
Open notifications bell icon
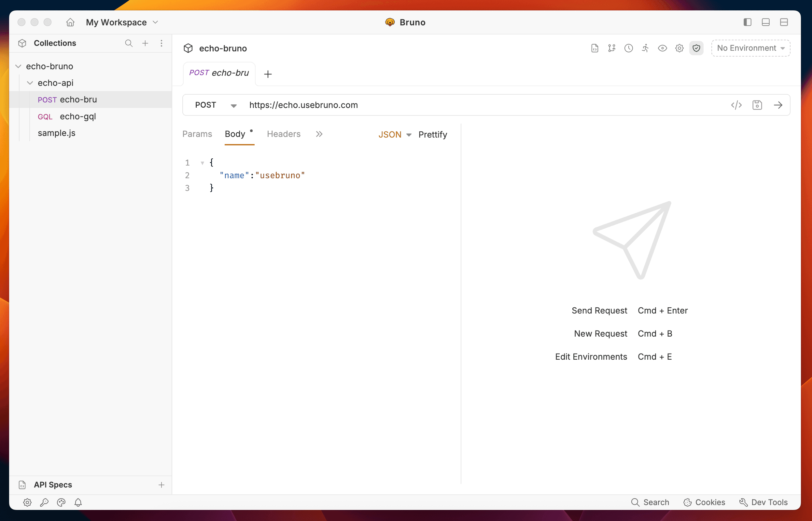click(78, 502)
